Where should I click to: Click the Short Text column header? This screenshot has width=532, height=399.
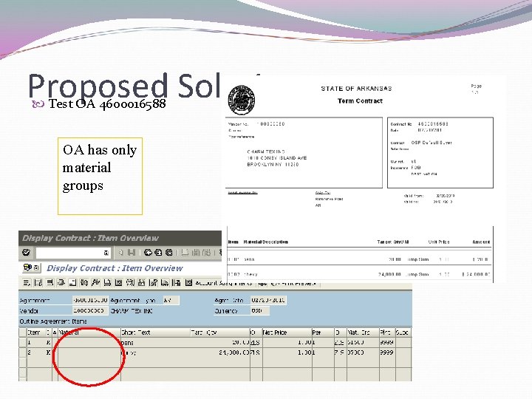[155, 332]
